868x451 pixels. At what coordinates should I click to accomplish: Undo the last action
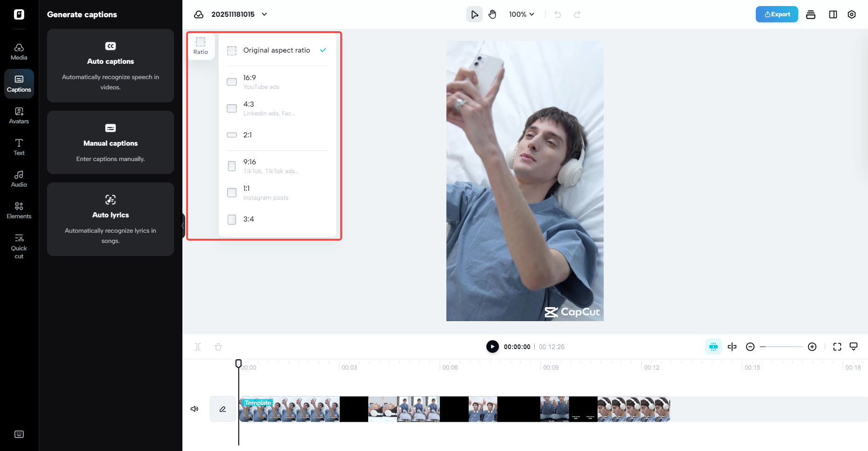(558, 14)
